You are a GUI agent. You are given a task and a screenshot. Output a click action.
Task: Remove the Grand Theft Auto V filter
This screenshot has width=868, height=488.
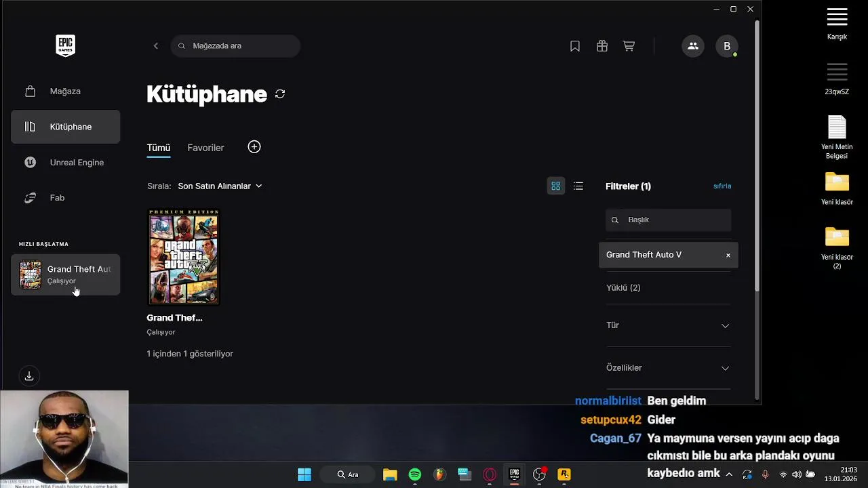(x=728, y=255)
